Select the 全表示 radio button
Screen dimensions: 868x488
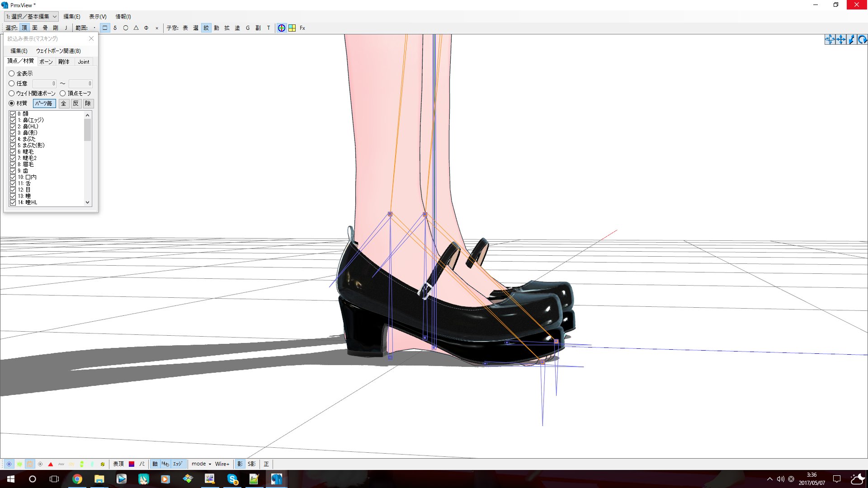click(12, 74)
